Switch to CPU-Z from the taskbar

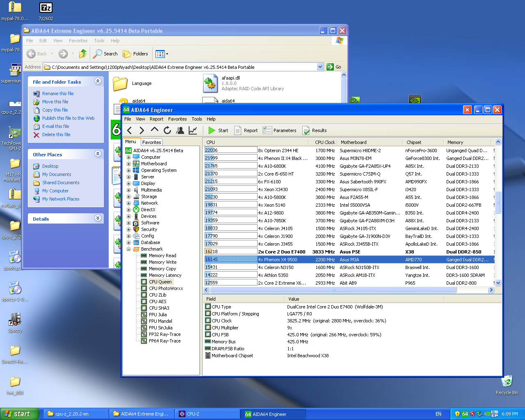207,414
